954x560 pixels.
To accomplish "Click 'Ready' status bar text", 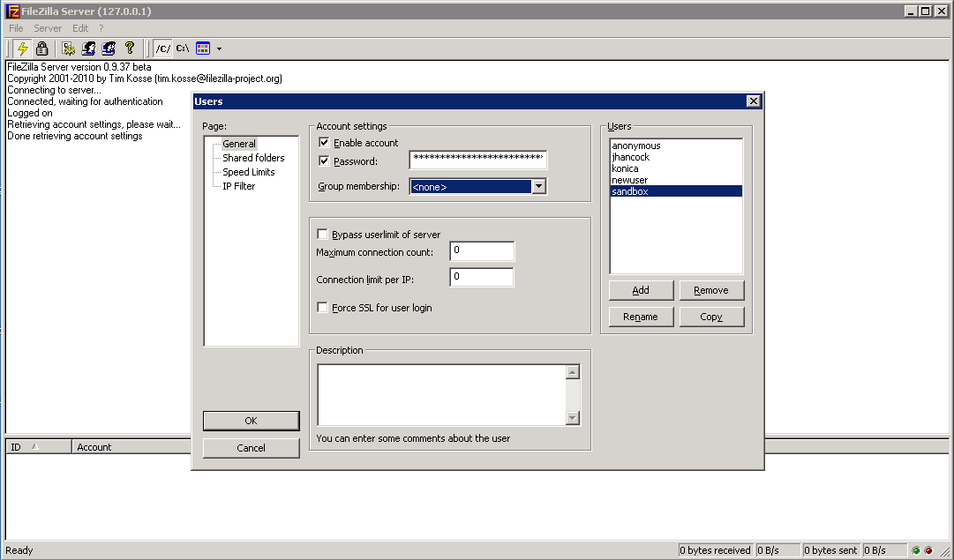I will 19,550.
